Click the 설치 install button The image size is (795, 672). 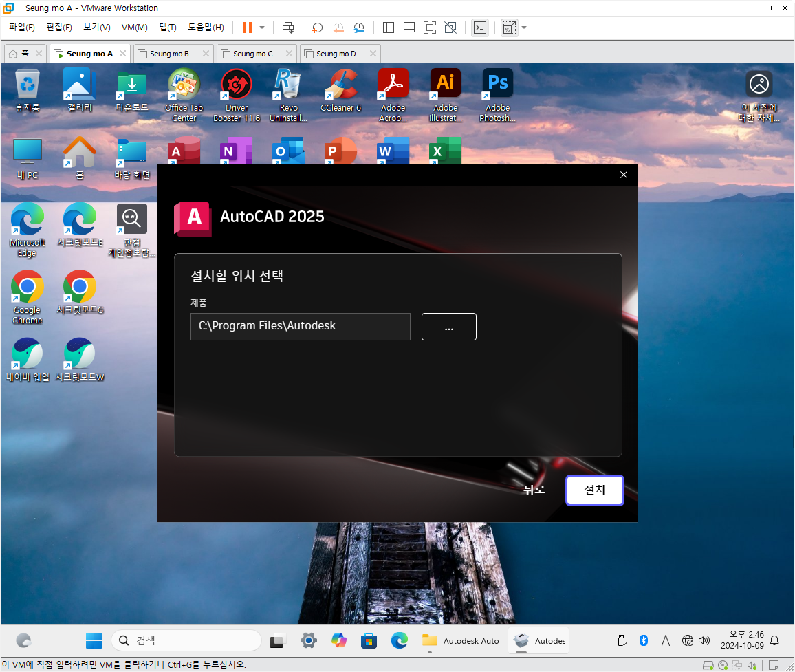594,490
